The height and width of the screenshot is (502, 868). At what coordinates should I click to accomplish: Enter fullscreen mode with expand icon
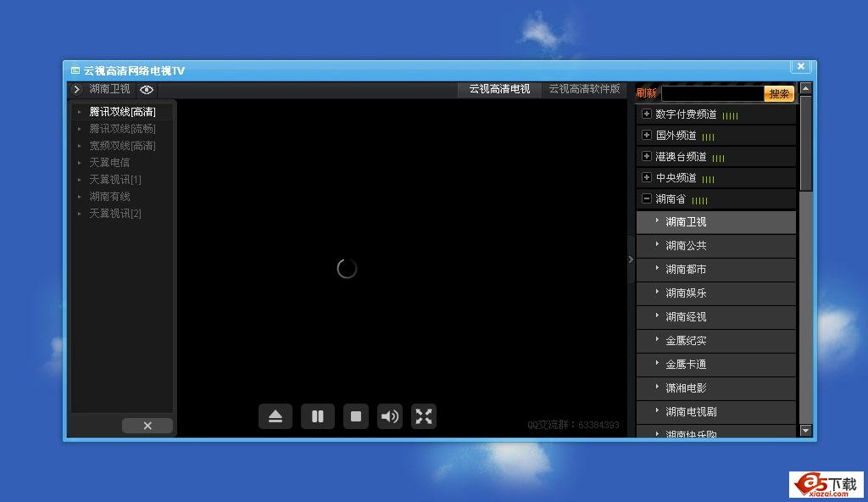click(424, 416)
